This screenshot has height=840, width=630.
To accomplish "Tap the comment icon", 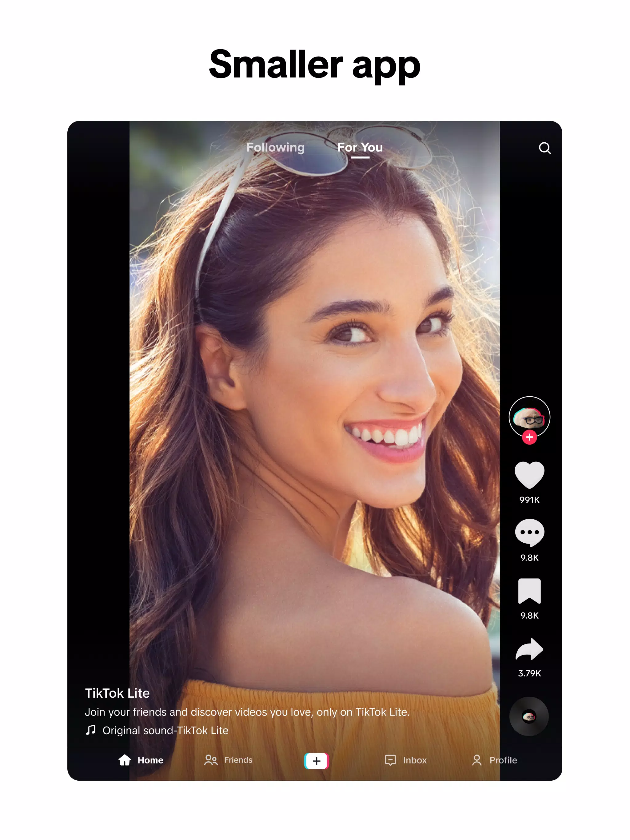I will point(529,534).
